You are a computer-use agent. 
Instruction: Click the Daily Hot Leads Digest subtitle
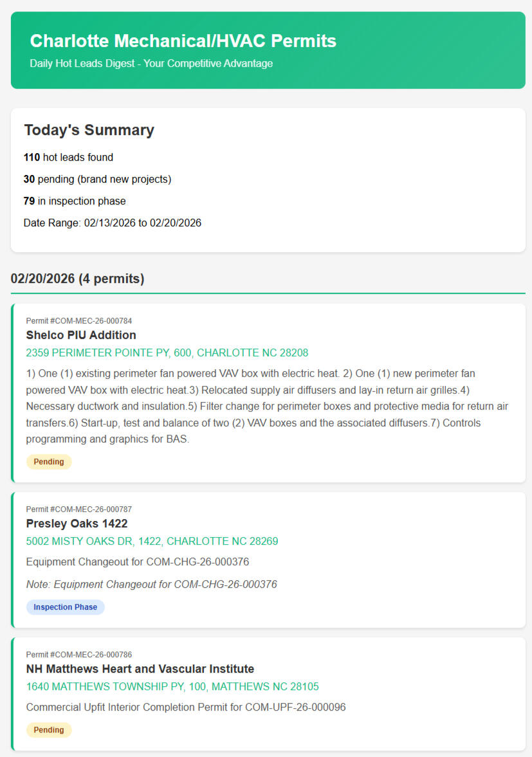(151, 64)
